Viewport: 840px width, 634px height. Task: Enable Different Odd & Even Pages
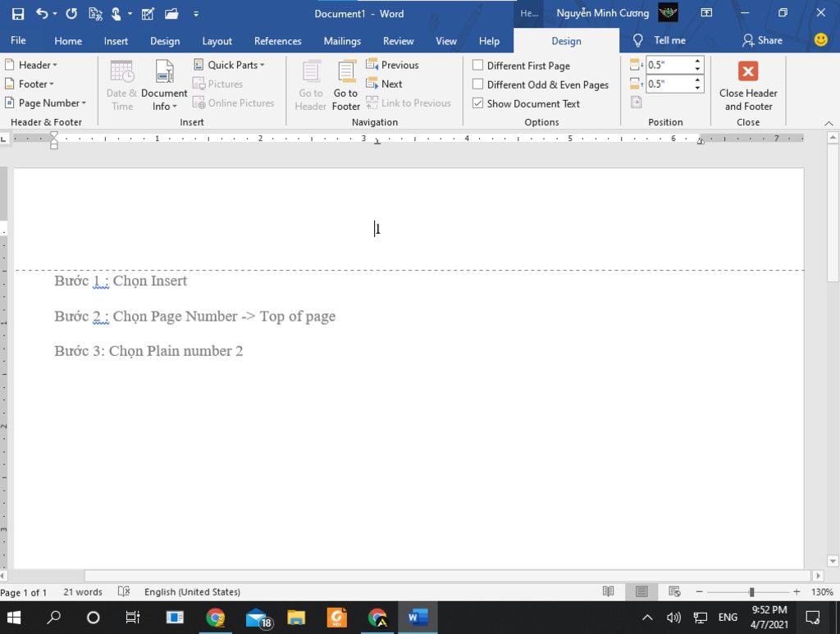(478, 84)
